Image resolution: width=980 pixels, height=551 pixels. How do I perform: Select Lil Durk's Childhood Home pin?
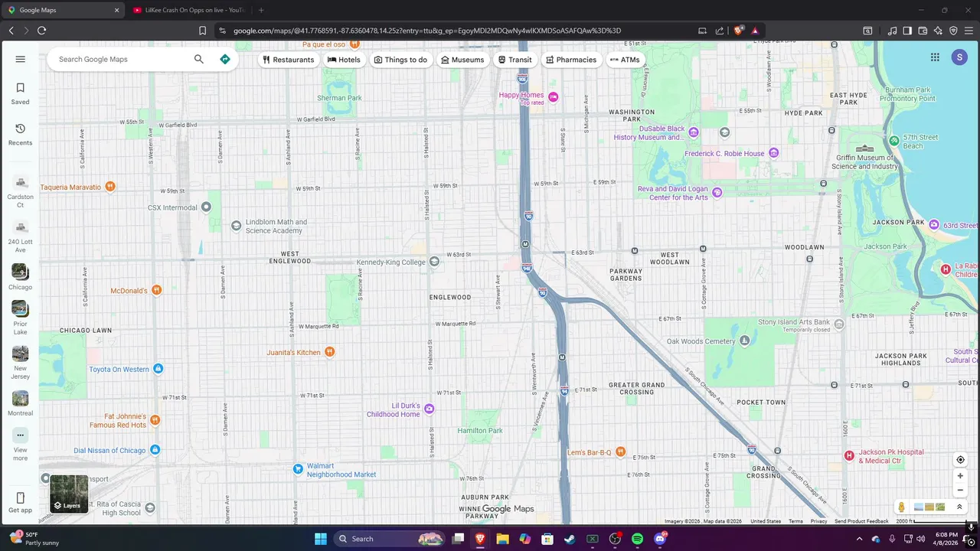coord(430,409)
